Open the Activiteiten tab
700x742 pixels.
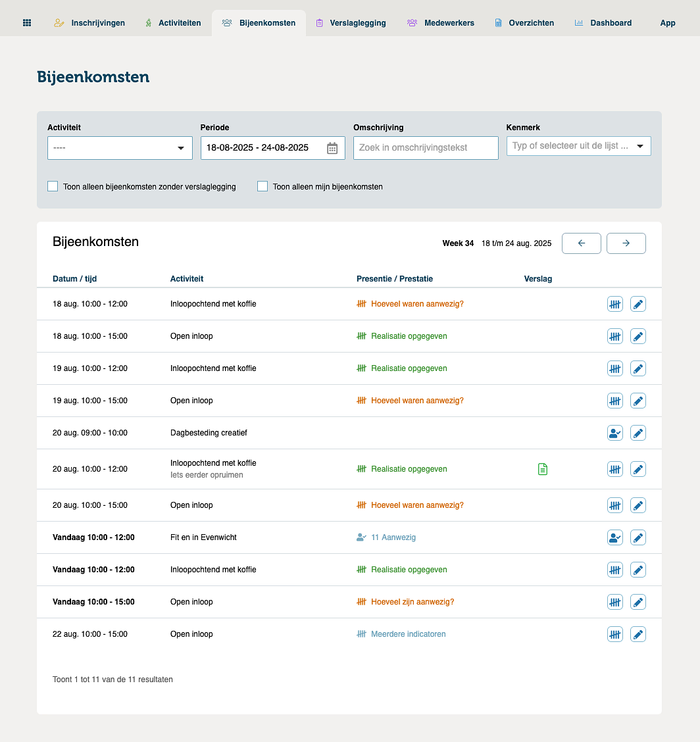click(x=173, y=23)
